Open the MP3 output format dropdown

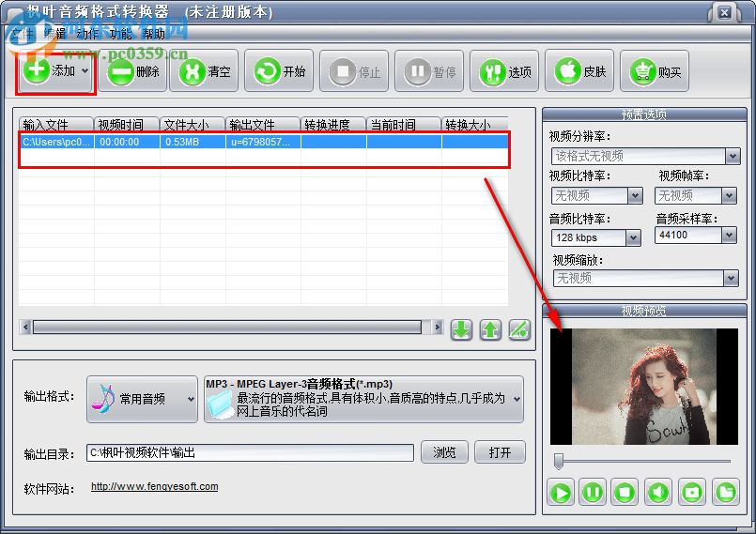click(363, 399)
